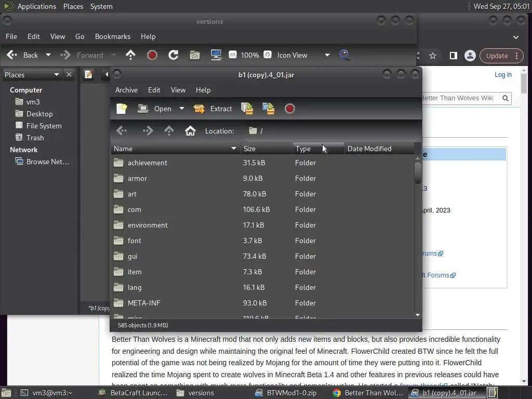532x399 pixels.
Task: Select the achievement folder
Action: 262,163
